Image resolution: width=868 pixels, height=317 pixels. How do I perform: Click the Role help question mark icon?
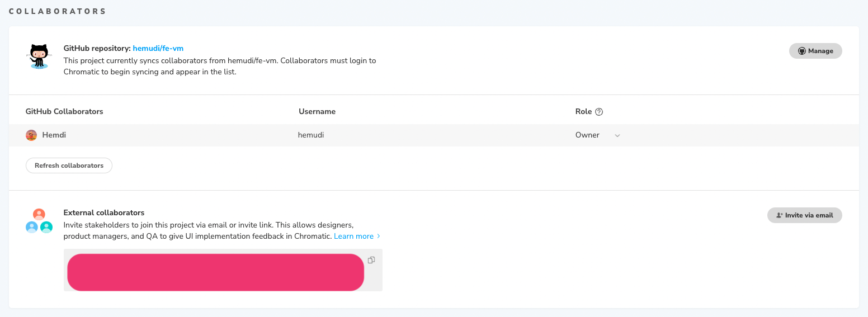(x=599, y=112)
